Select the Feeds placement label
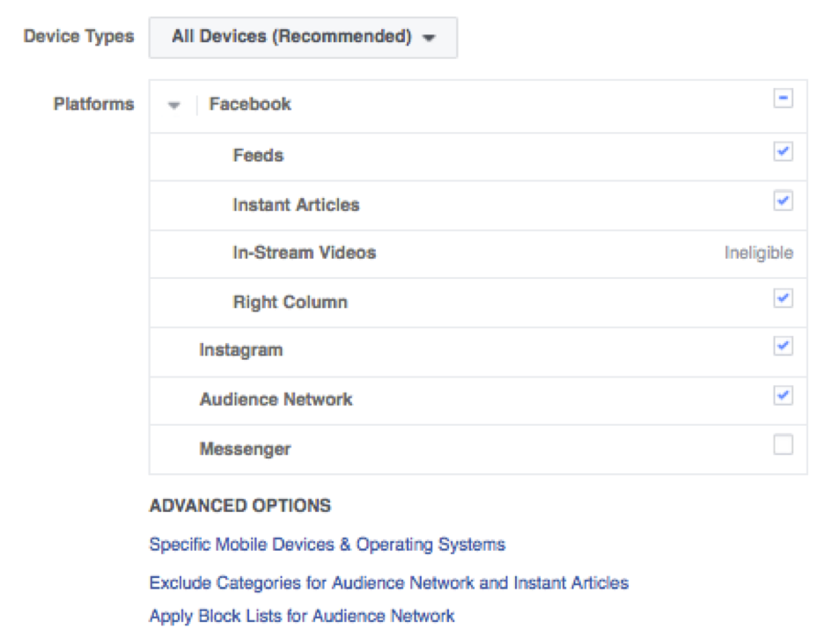Image resolution: width=832 pixels, height=644 pixels. pos(259,156)
